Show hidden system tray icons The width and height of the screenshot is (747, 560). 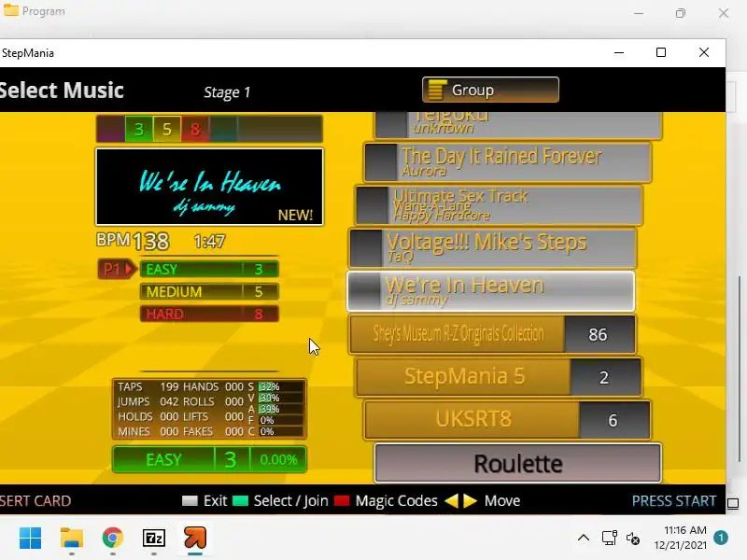[x=584, y=539]
